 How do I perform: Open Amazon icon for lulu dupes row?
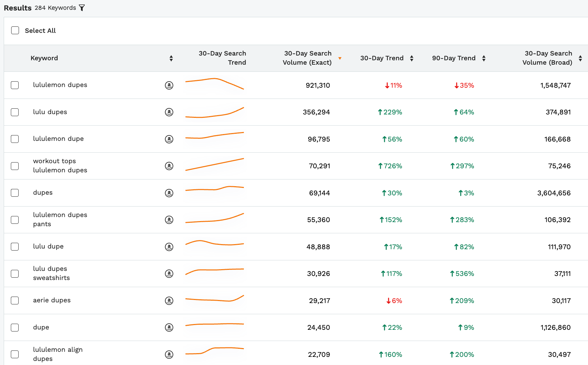[x=169, y=112]
